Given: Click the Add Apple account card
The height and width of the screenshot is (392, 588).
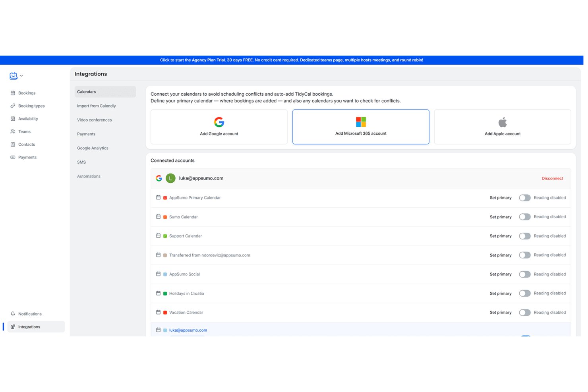Looking at the screenshot, I should pyautogui.click(x=503, y=127).
